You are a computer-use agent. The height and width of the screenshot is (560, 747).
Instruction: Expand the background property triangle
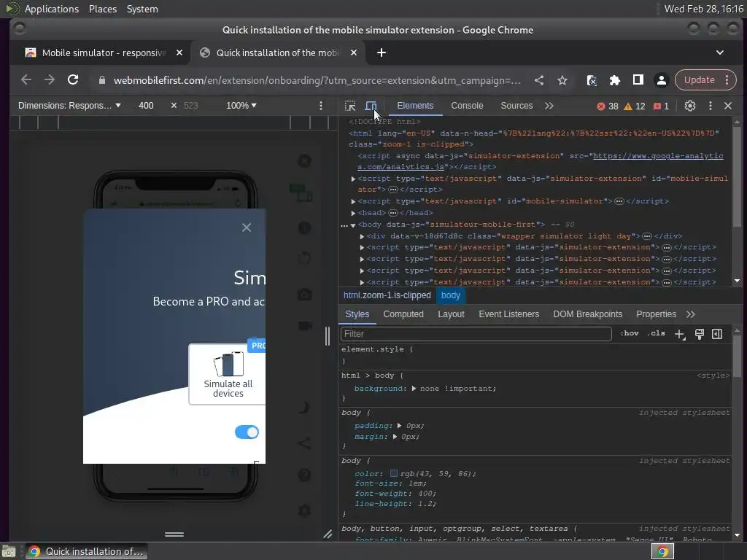414,388
